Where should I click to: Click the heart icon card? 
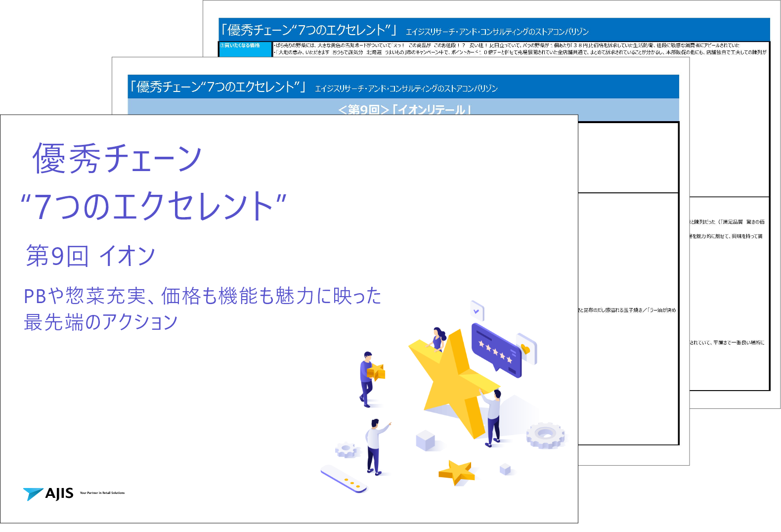[526, 349]
